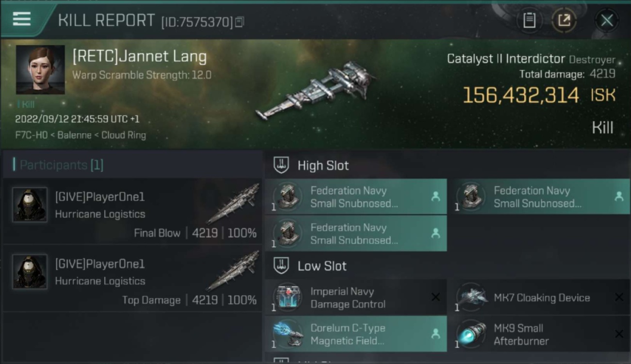This screenshot has width=631, height=364.
Task: Open PlayerOne1 Top Damage entry
Action: point(133,278)
